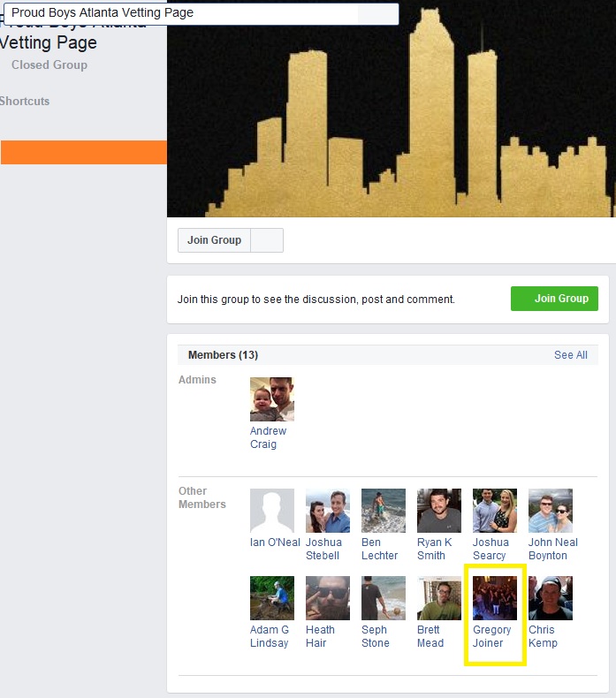Click the Members (13) heading
This screenshot has width=616, height=698.
tap(223, 355)
